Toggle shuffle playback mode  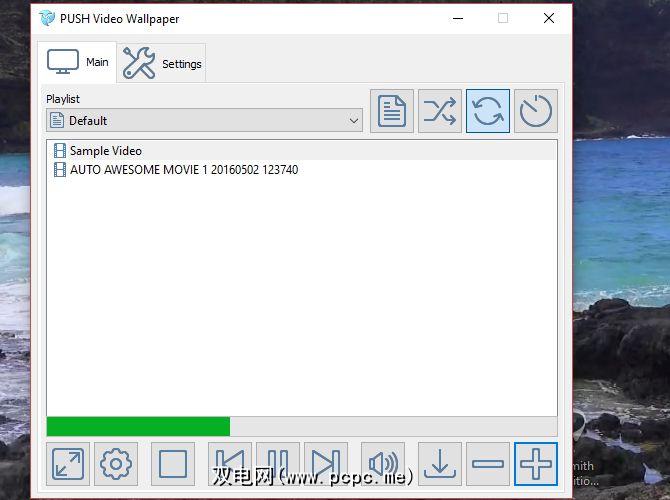[440, 111]
